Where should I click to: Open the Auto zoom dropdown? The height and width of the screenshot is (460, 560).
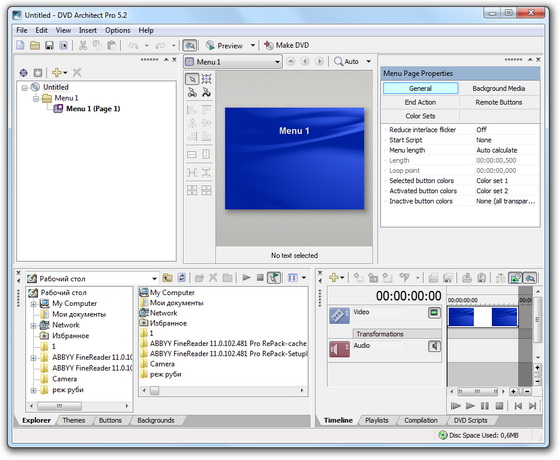[369, 61]
